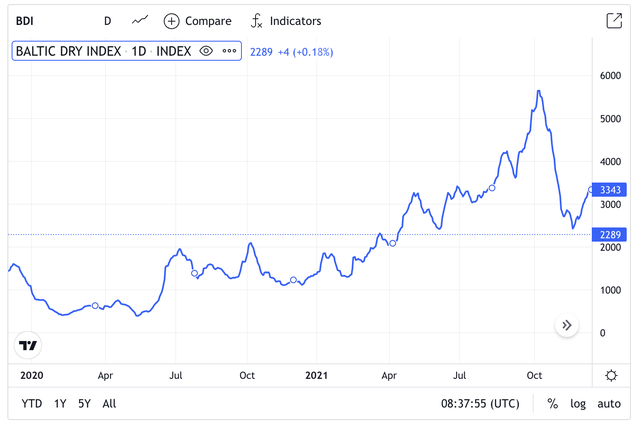Open chart in fullscreen popup icon
The image size is (640, 425).
tap(613, 21)
